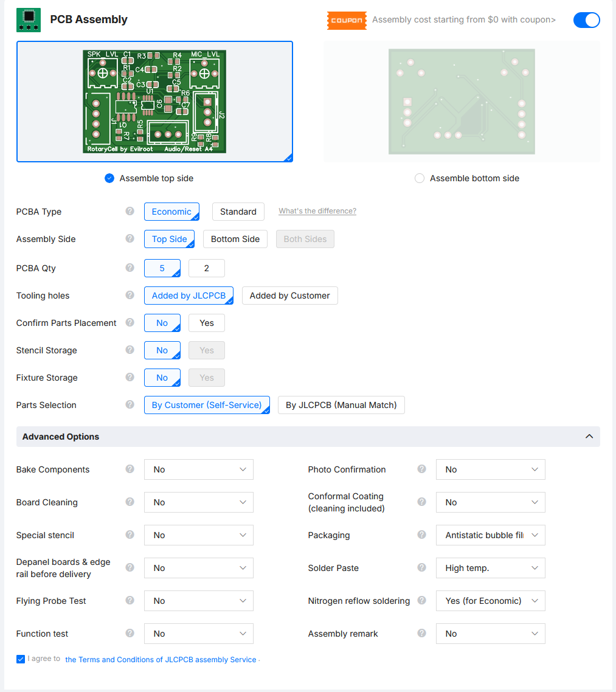616x692 pixels.
Task: Open Photo Confirmation dropdown
Action: coord(491,469)
